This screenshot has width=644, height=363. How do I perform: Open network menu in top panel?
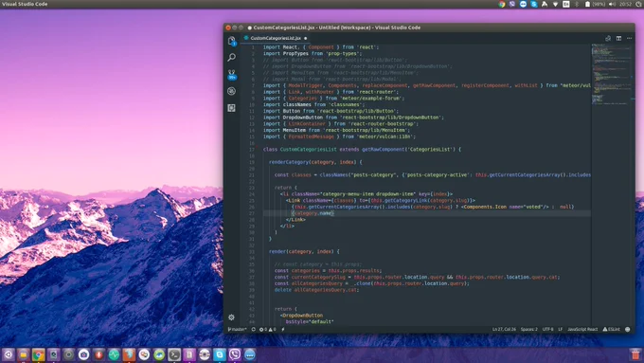555,4
